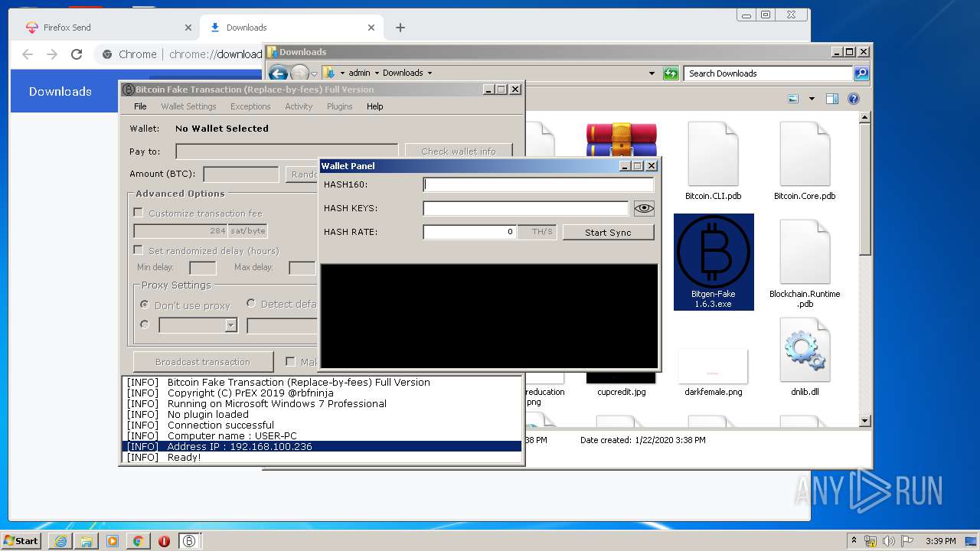
Task: Click the Forward arrow in Downloads explorer window
Action: pyautogui.click(x=299, y=73)
